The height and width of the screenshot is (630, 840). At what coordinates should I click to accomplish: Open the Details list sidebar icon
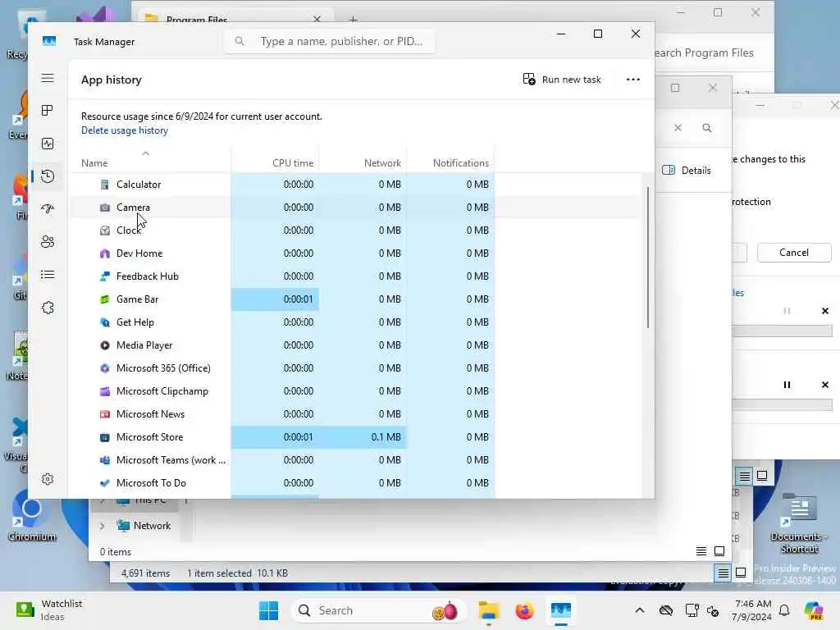(48, 275)
